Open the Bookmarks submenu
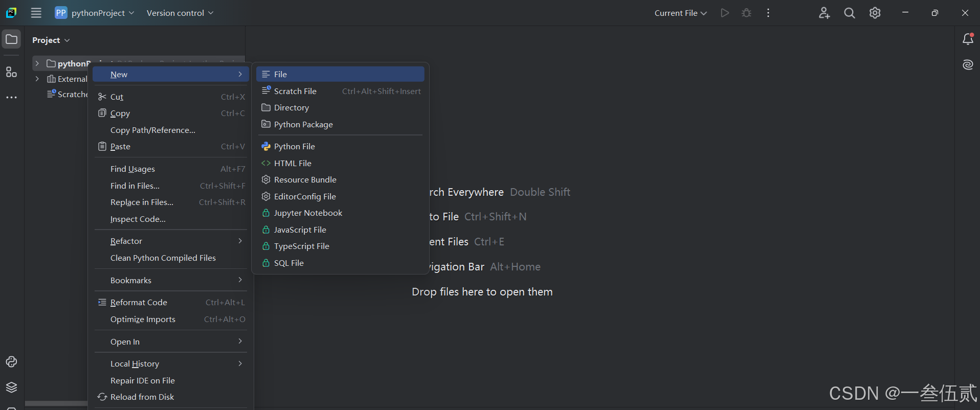The image size is (980, 410). (x=171, y=280)
